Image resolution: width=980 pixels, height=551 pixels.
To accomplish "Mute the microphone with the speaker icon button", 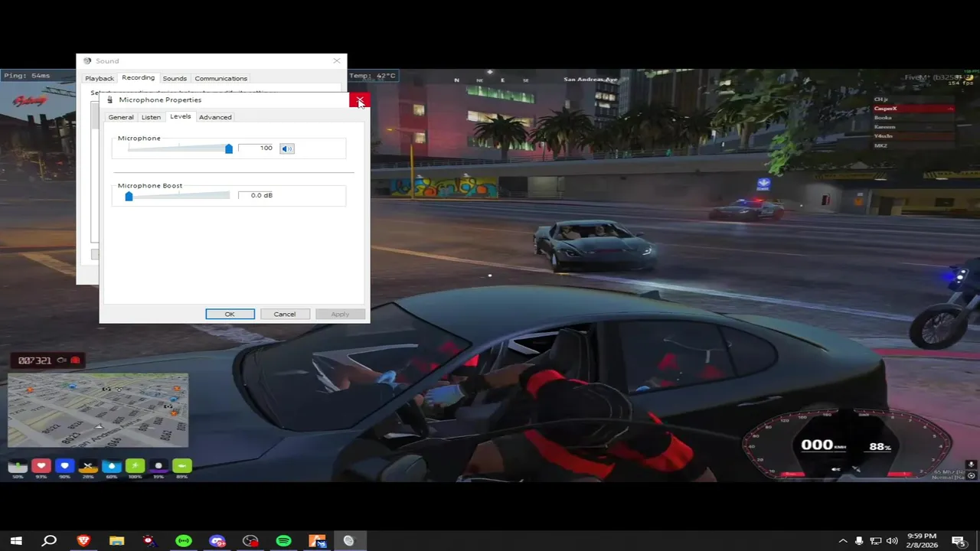I will click(286, 148).
